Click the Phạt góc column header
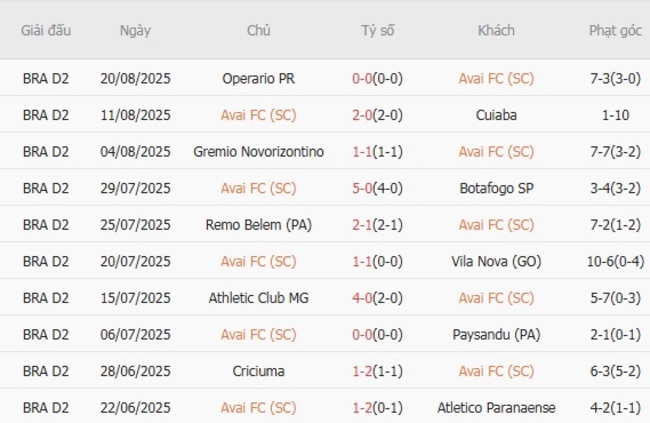This screenshot has height=423, width=650. click(615, 30)
